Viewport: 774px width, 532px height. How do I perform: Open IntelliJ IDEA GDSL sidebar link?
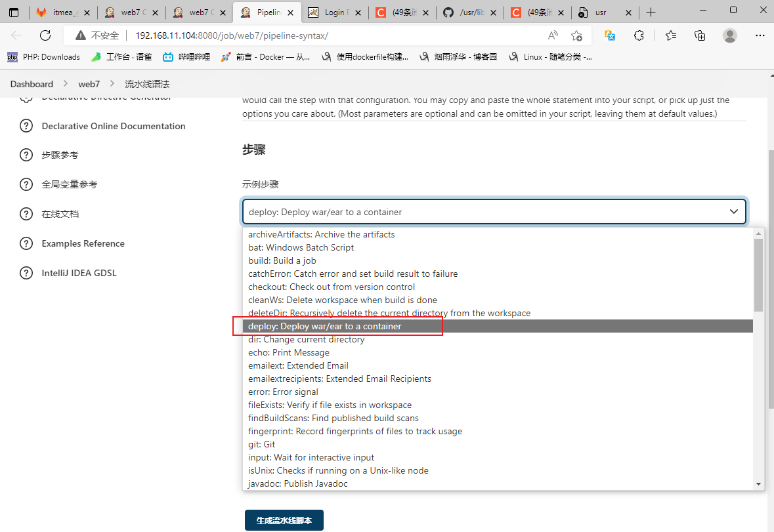coord(79,273)
